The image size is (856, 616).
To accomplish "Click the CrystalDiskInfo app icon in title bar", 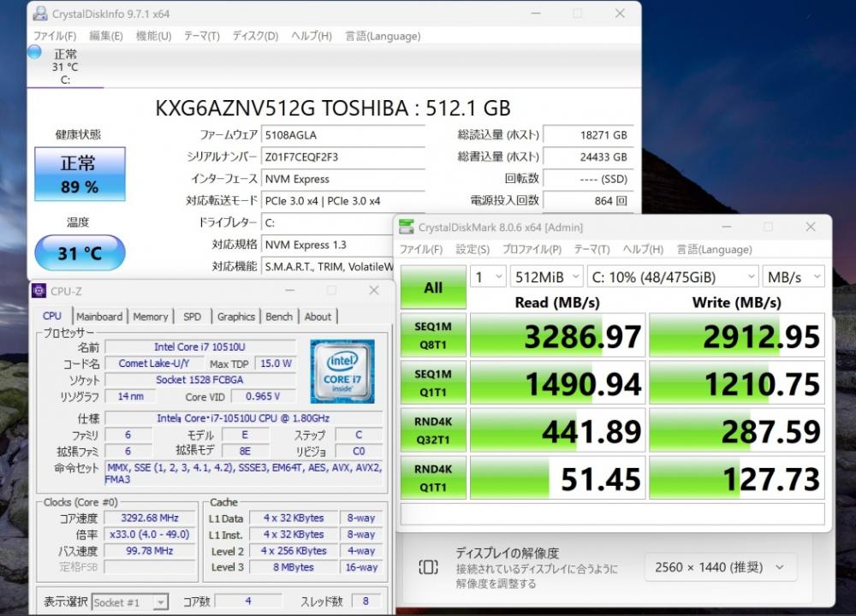I will pyautogui.click(x=40, y=14).
